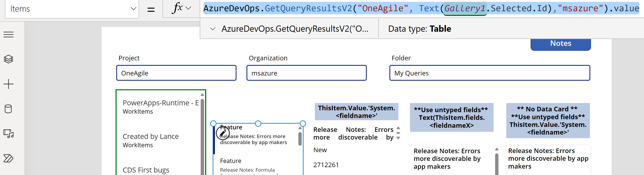This screenshot has height=175, width=644.
Task: Click the first Feature work item title
Action: tap(231, 127)
